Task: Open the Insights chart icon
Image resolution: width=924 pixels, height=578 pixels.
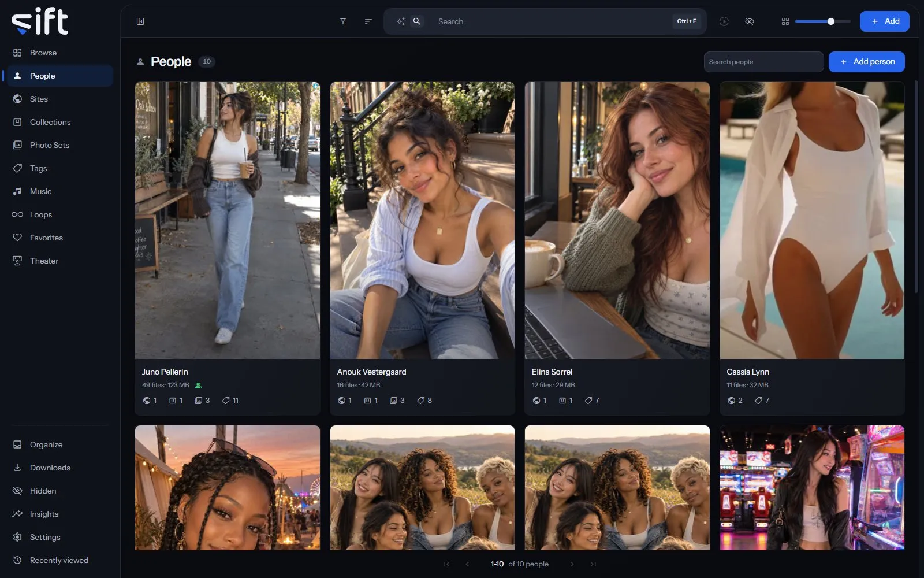Action: [17, 514]
